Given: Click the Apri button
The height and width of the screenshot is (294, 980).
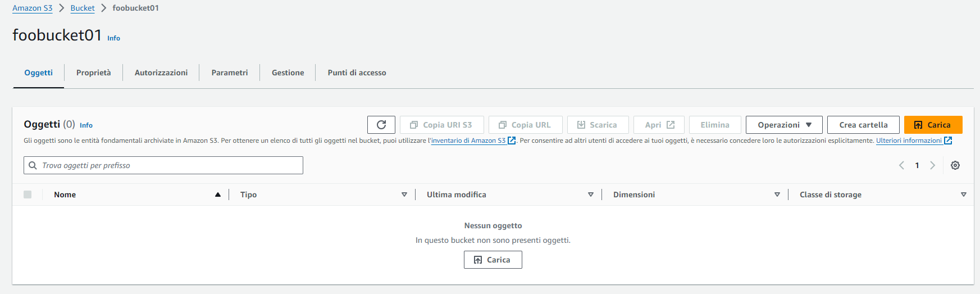Looking at the screenshot, I should (659, 125).
